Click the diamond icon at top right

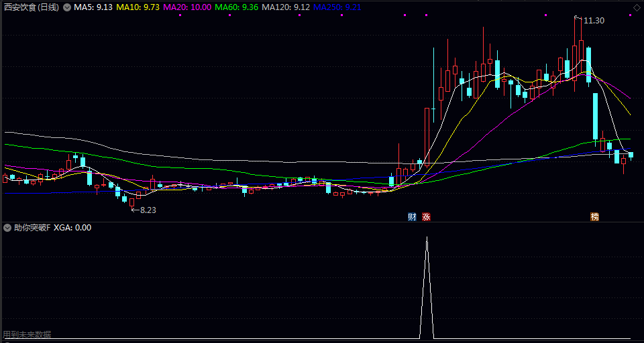click(637, 7)
